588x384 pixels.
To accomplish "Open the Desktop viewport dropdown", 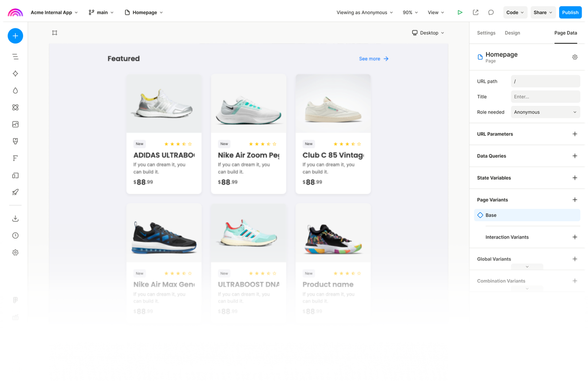I will (x=428, y=33).
